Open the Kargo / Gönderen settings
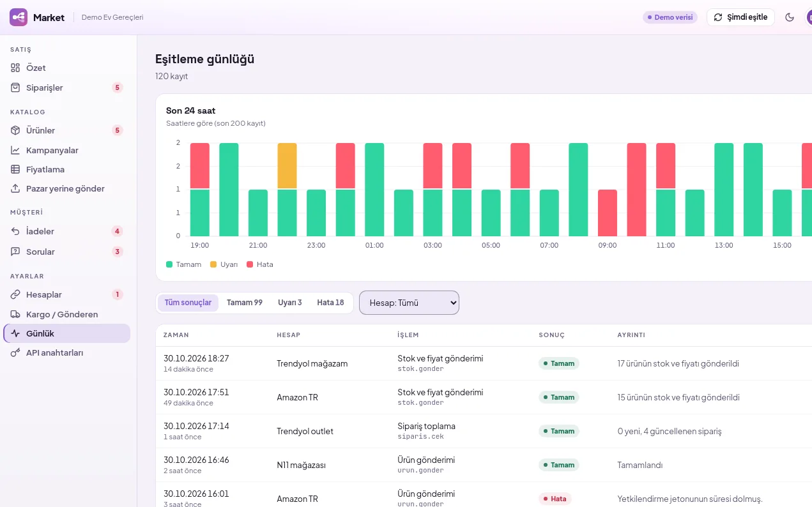Viewport: 812px width, 507px height. (x=67, y=314)
